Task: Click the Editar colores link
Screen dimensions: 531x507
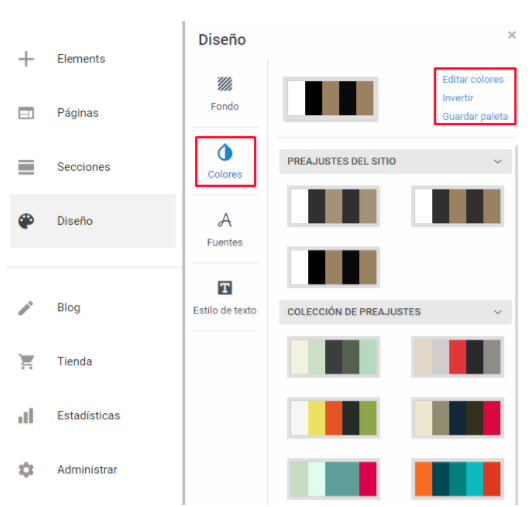Action: pos(473,79)
